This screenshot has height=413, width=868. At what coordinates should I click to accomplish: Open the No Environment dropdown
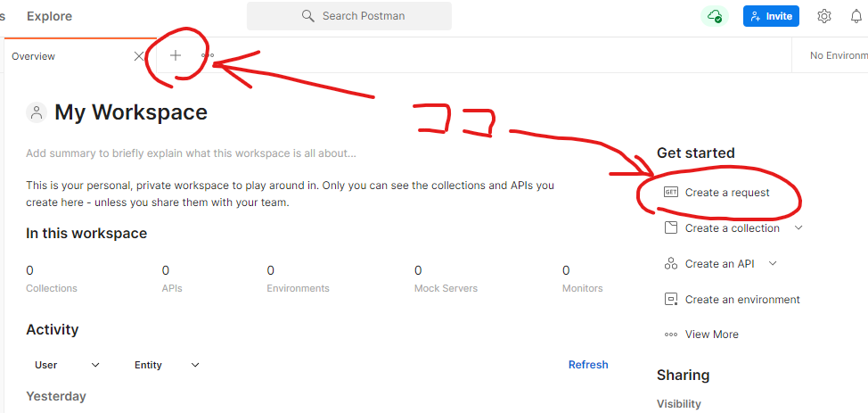point(838,55)
